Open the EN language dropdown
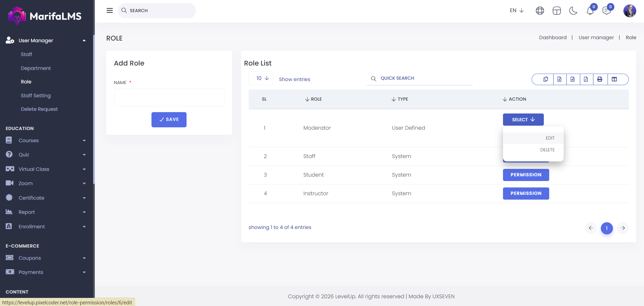 click(516, 10)
